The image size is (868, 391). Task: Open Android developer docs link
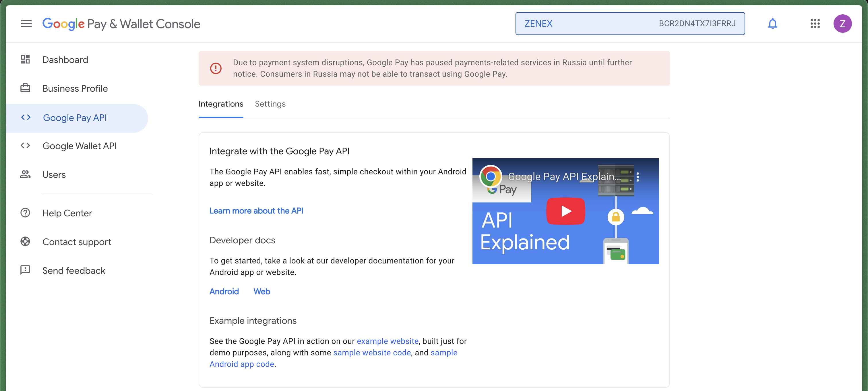click(x=224, y=292)
